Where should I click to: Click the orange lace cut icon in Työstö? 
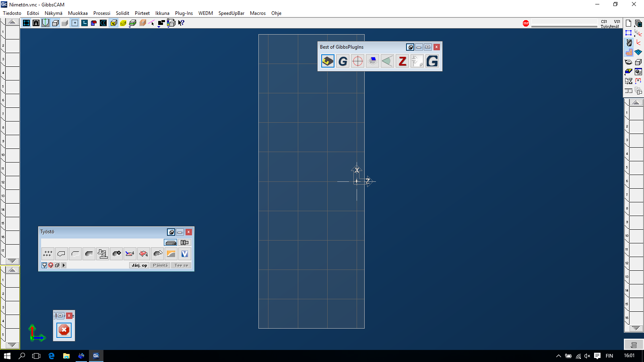[171, 254]
